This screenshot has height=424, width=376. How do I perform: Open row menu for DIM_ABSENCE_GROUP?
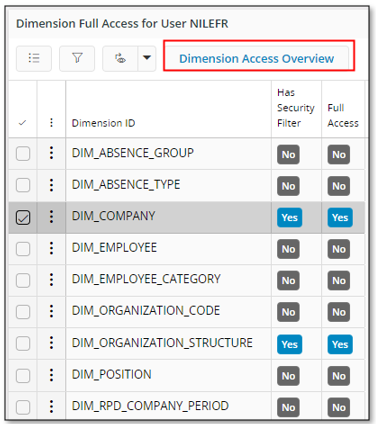(x=51, y=153)
